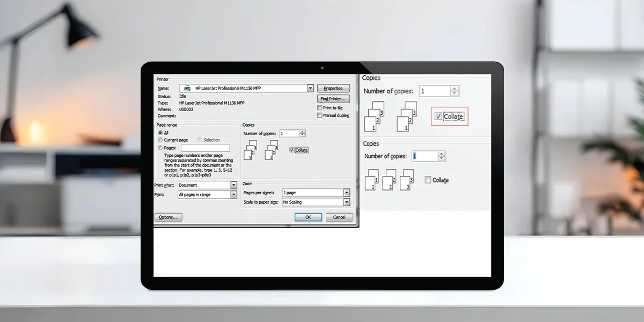Check the unchecked Collate box in enlarged view

428,180
